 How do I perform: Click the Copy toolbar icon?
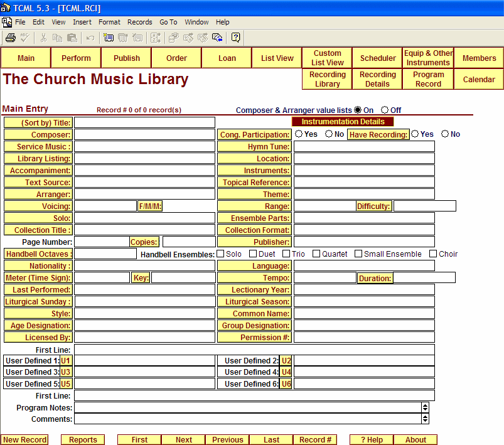pos(58,38)
